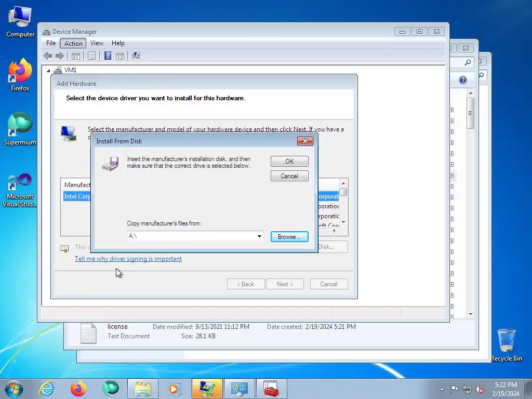
Task: Open the Properties toolbar icon in Device Manager
Action: tap(91, 56)
